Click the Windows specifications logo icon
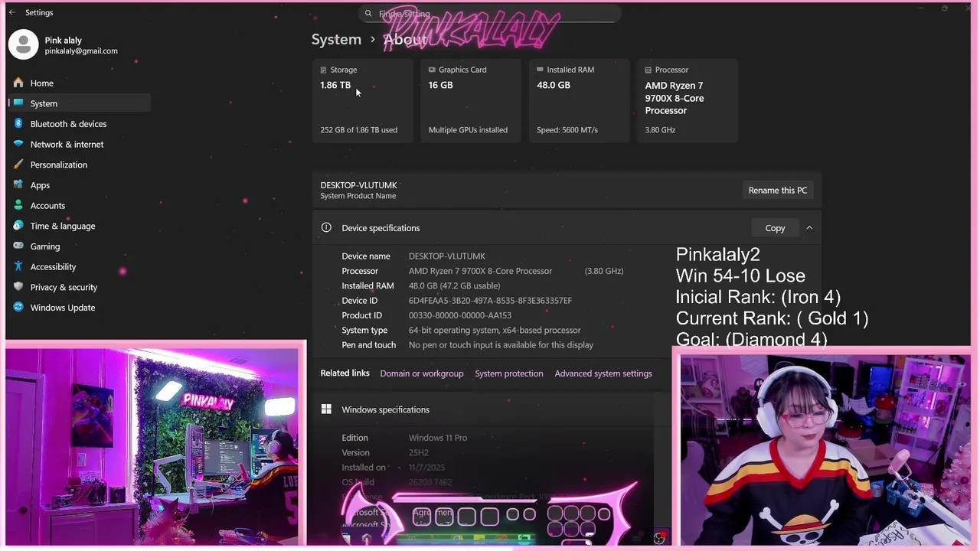 click(x=326, y=409)
